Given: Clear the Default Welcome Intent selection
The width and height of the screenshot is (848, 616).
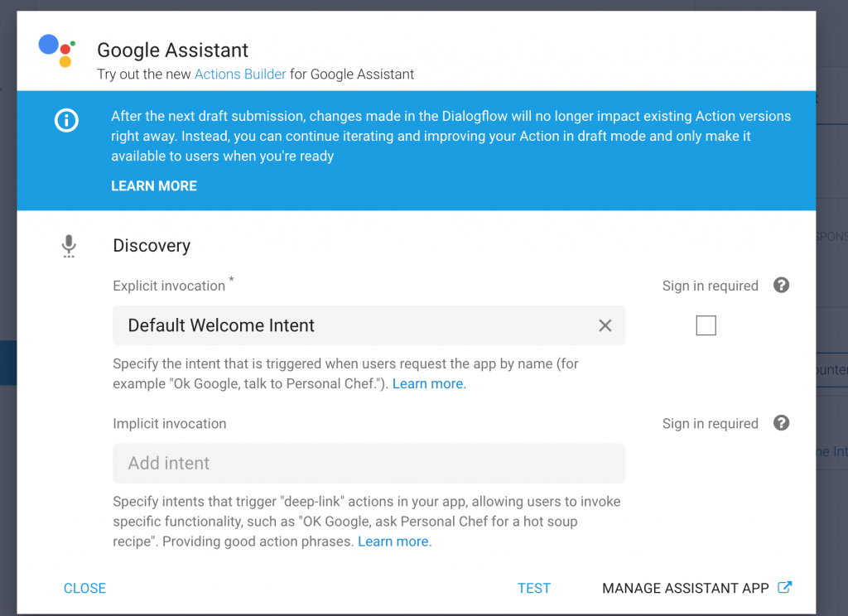Looking at the screenshot, I should pyautogui.click(x=605, y=325).
